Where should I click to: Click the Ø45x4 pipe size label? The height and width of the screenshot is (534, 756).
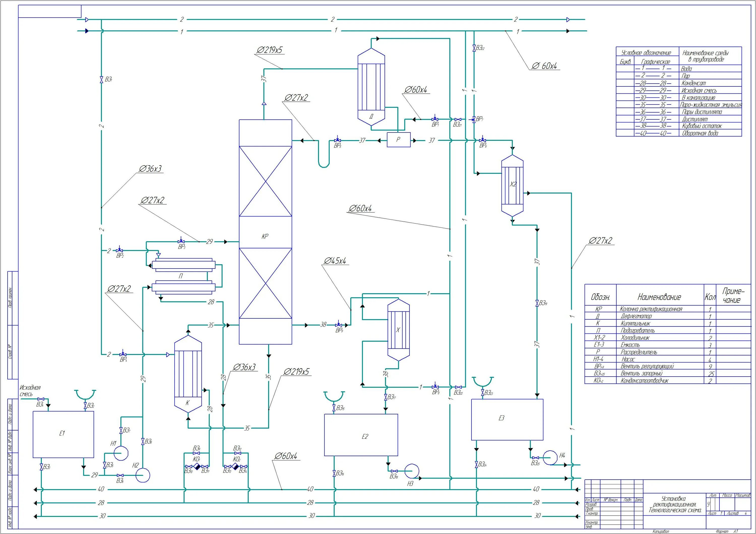coord(335,261)
